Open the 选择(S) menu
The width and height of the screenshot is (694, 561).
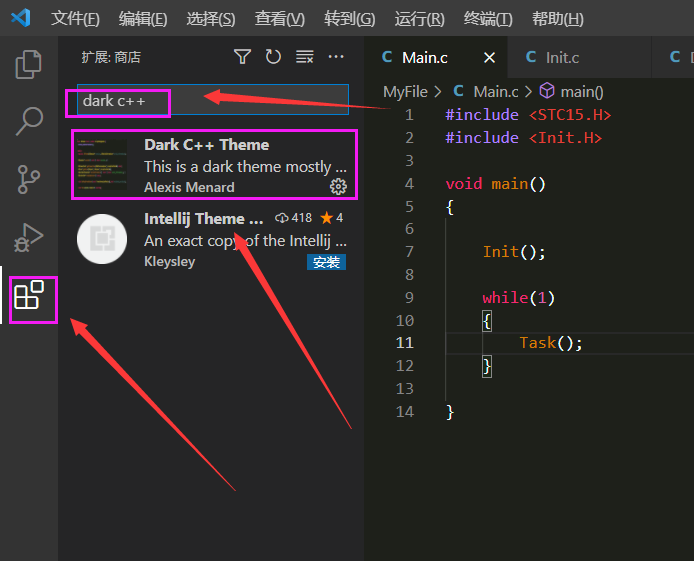(x=211, y=19)
